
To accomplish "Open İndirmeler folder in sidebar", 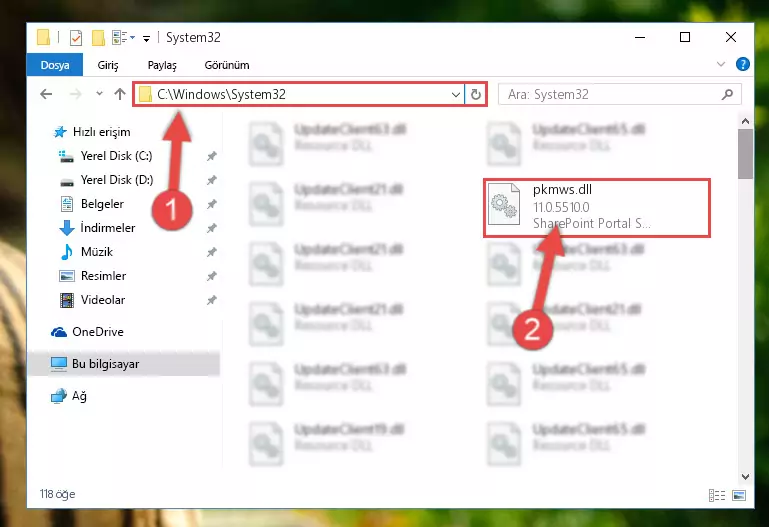I will pos(97,228).
